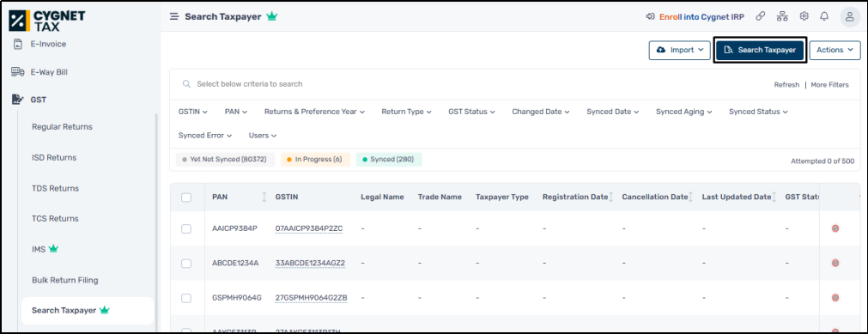Filter by Synced (280) status chip

point(389,160)
